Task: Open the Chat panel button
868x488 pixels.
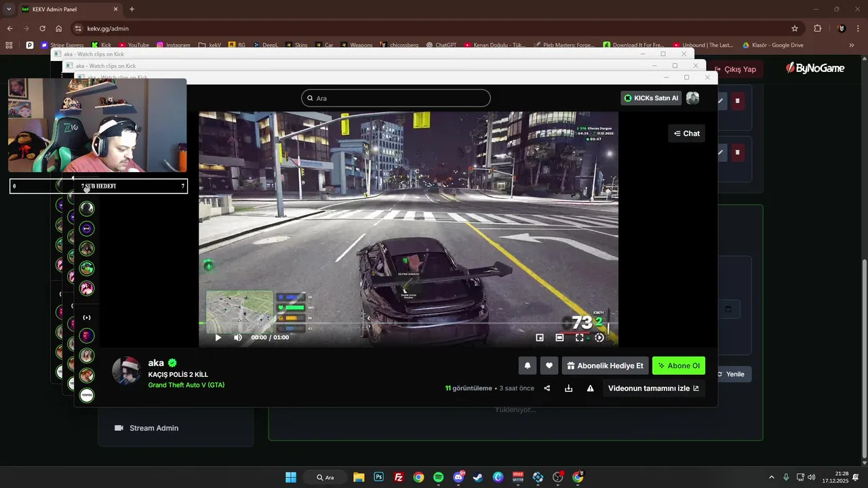Action: (686, 134)
